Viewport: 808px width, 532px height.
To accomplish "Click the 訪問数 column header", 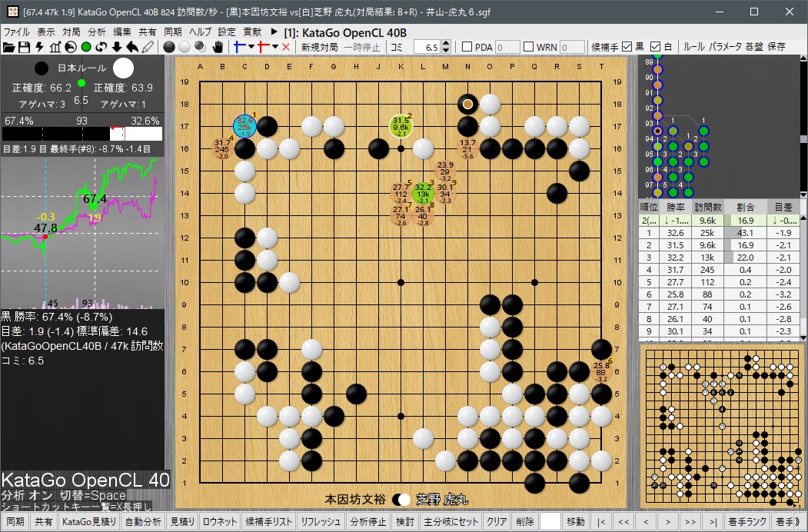I will point(707,208).
